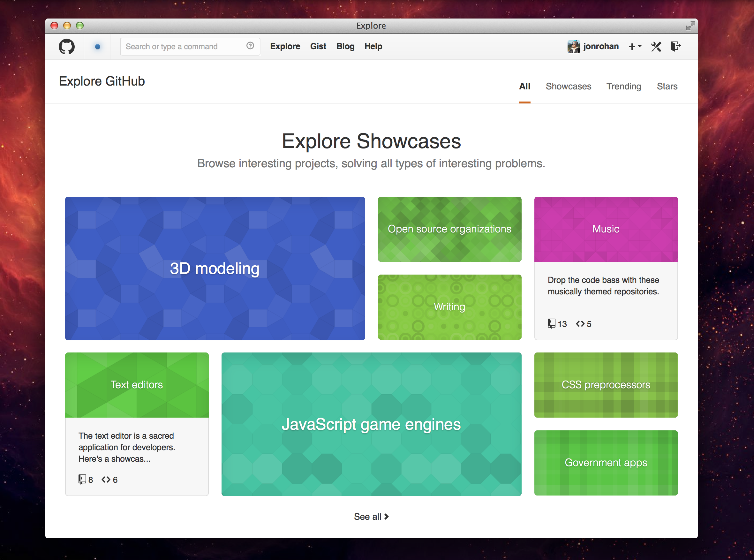Switch to the Trending tab

pyautogui.click(x=623, y=87)
